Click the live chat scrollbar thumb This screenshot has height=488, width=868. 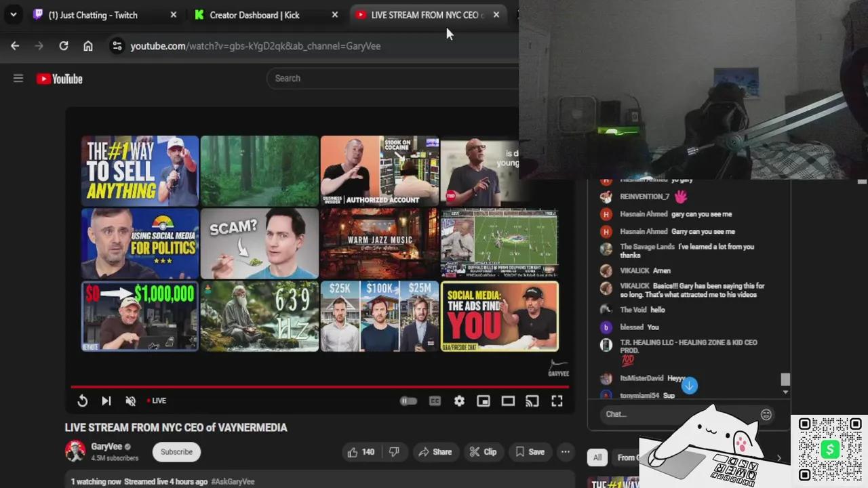(x=785, y=380)
